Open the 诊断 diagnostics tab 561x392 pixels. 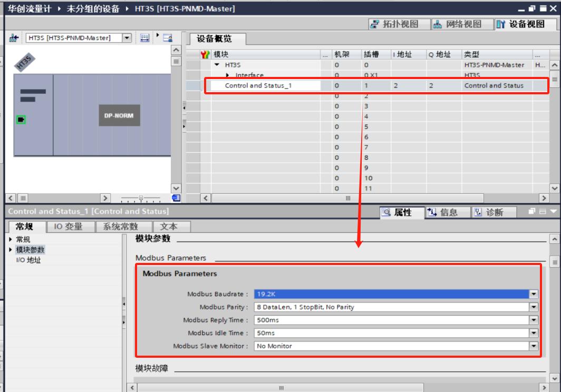(x=494, y=212)
